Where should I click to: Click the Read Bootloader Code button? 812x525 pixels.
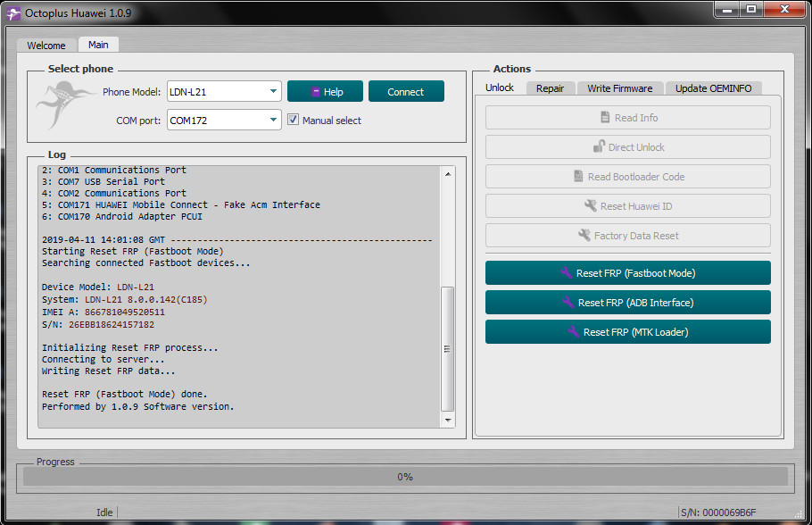(627, 176)
